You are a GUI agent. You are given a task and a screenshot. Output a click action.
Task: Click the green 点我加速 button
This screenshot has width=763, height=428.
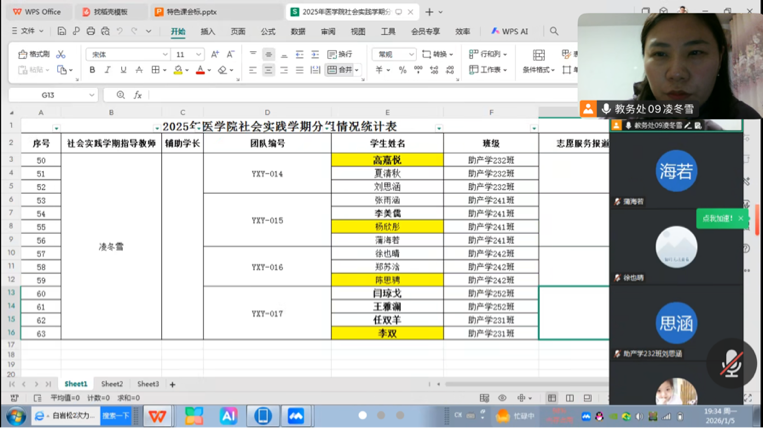point(717,217)
